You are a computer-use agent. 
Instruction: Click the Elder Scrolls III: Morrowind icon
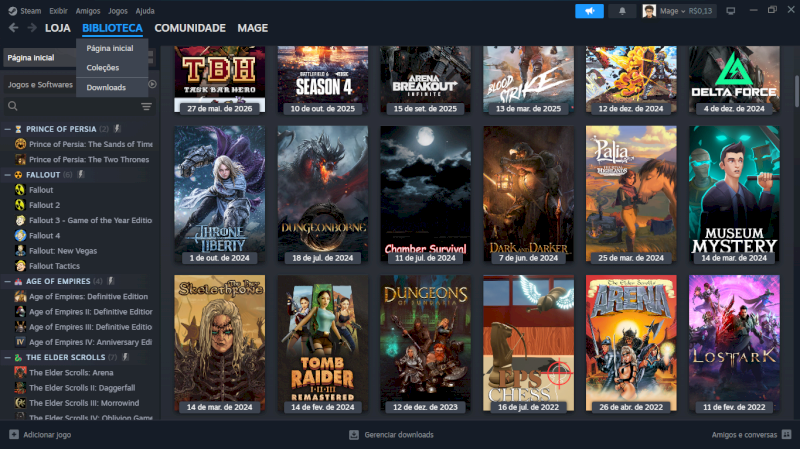pyautogui.click(x=20, y=403)
